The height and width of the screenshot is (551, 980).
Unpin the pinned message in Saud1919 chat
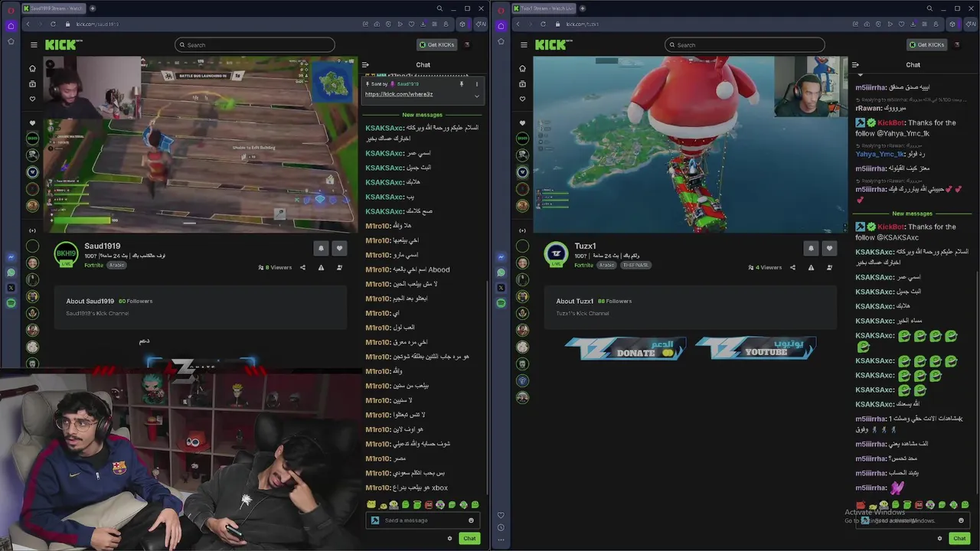[461, 83]
